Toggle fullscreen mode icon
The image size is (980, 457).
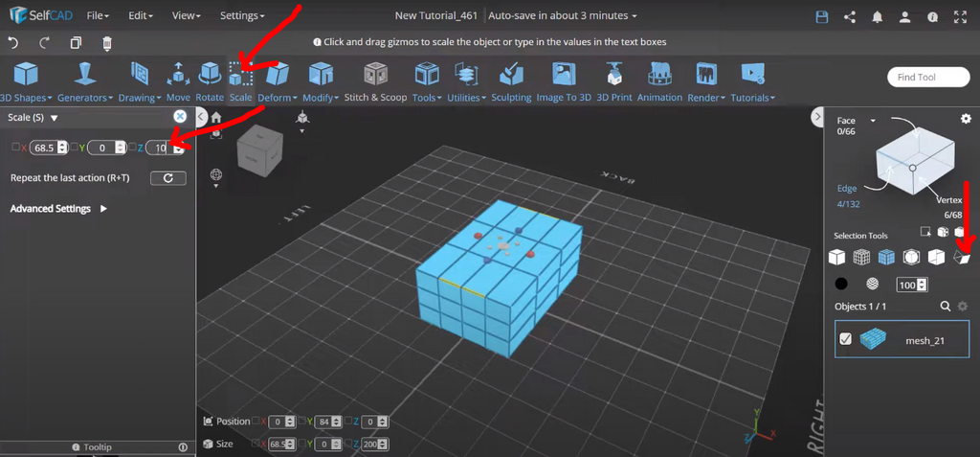click(x=961, y=17)
